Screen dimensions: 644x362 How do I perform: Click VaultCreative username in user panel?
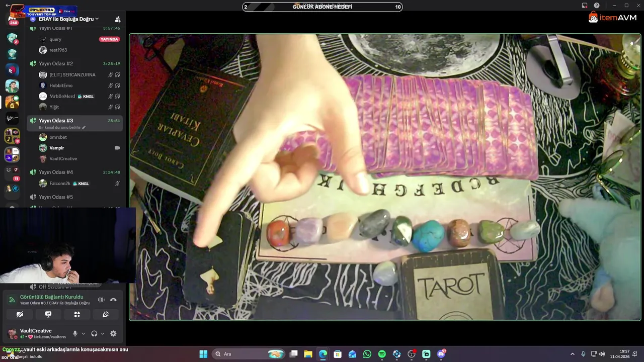pyautogui.click(x=36, y=331)
